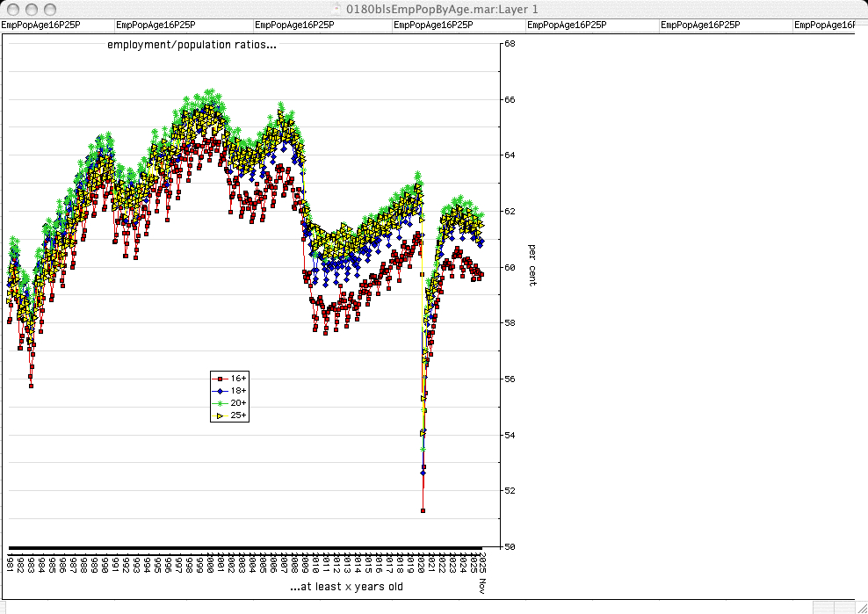The width and height of the screenshot is (868, 614).
Task: Click the '...at least x years old' axis label
Action: click(346, 586)
